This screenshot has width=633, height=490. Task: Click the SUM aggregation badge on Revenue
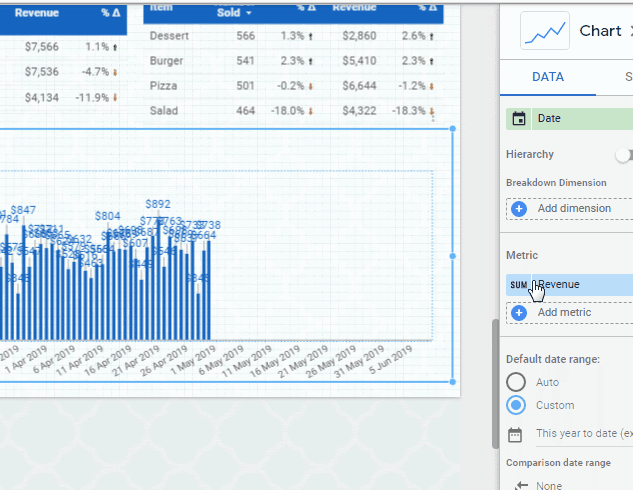[x=518, y=285]
